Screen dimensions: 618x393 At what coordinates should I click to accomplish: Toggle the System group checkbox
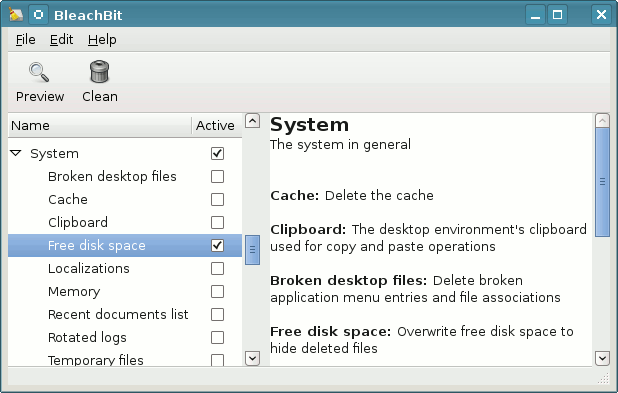(217, 153)
